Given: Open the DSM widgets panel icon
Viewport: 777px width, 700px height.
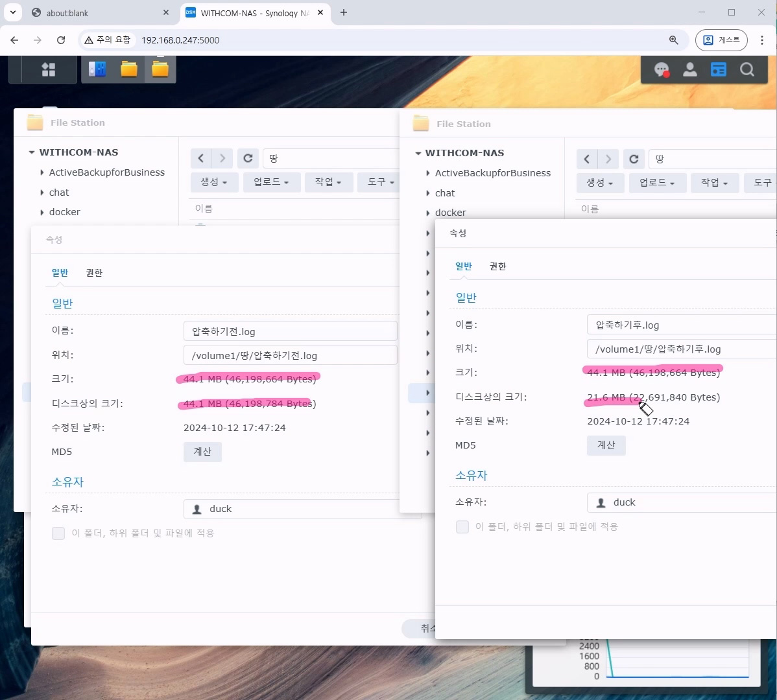Looking at the screenshot, I should (718, 70).
